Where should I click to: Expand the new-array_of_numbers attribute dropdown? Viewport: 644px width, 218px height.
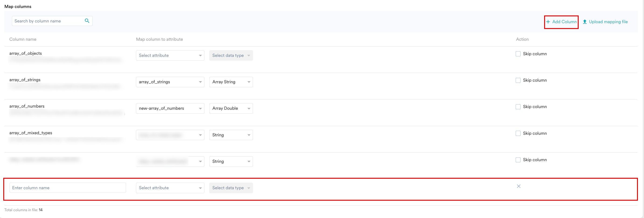click(170, 109)
